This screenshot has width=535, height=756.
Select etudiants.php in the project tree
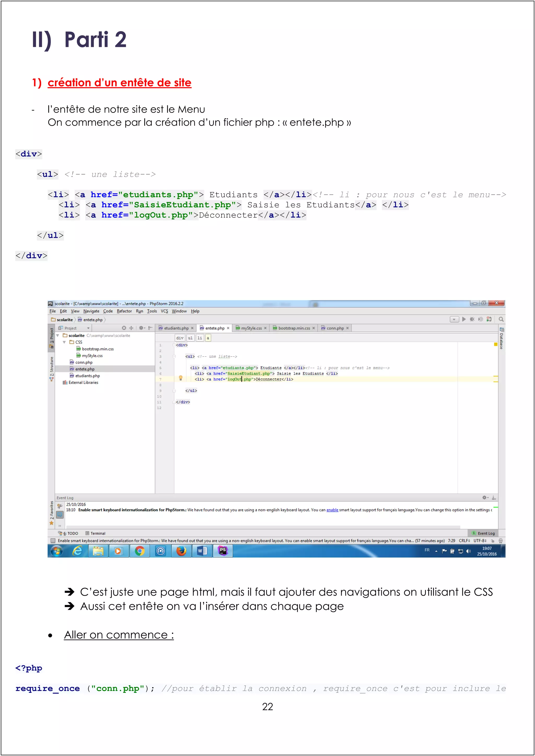point(85,376)
